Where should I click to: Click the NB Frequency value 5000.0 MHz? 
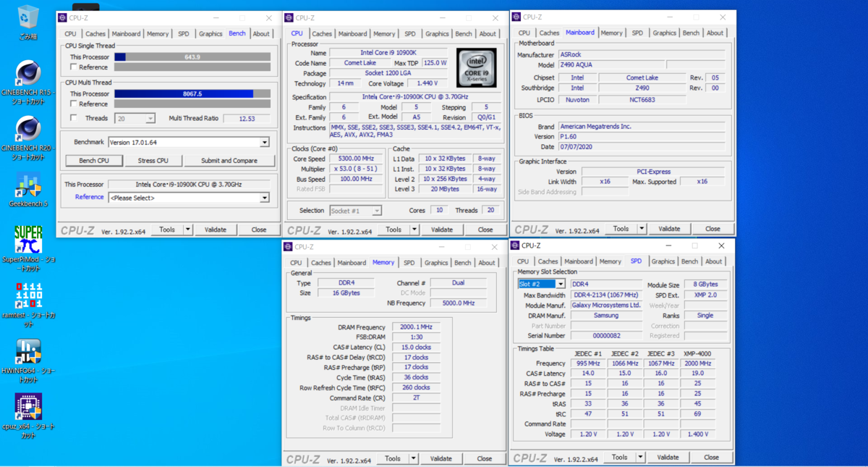click(x=459, y=303)
